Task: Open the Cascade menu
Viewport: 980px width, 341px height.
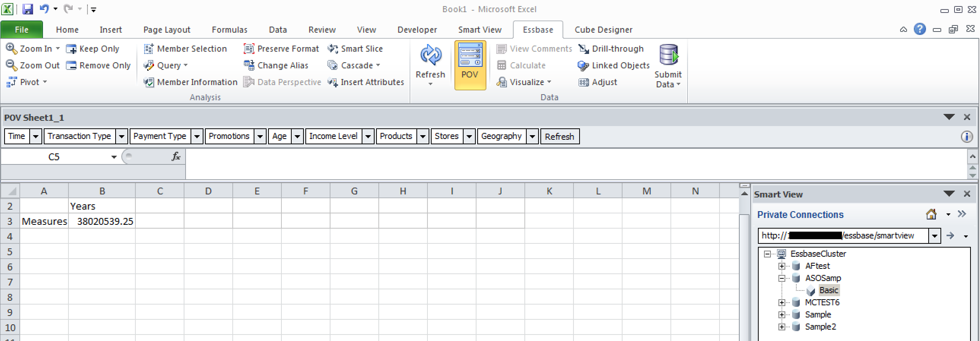Action: pos(354,65)
